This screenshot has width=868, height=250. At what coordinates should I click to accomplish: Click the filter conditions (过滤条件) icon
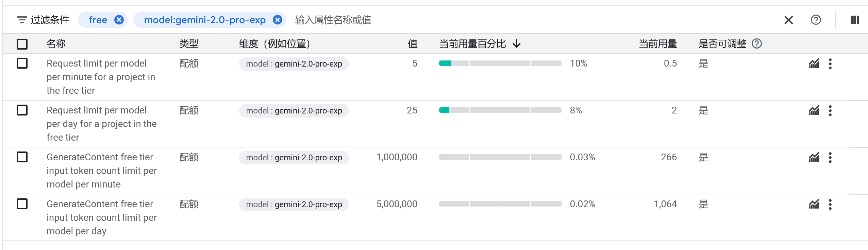point(22,20)
